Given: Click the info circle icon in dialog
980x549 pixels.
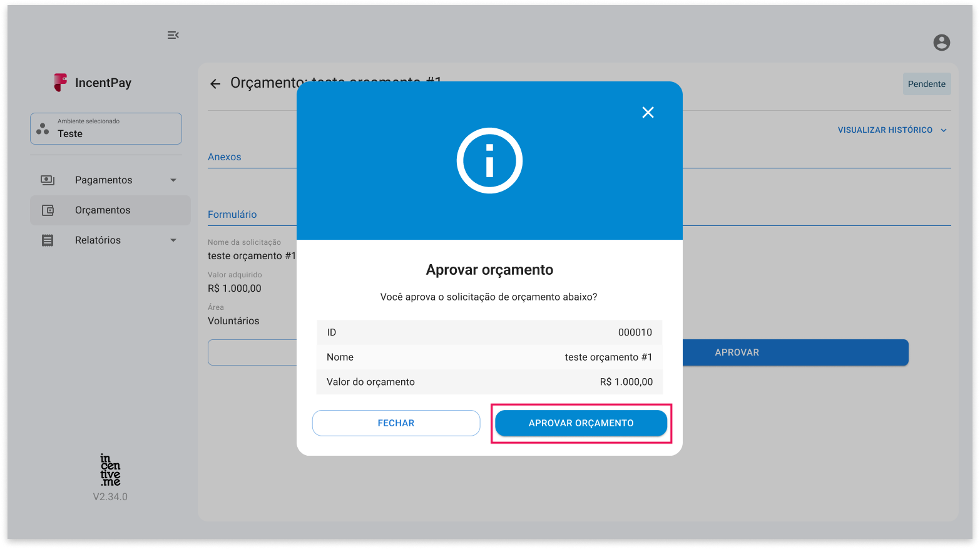Looking at the screenshot, I should click(x=489, y=161).
